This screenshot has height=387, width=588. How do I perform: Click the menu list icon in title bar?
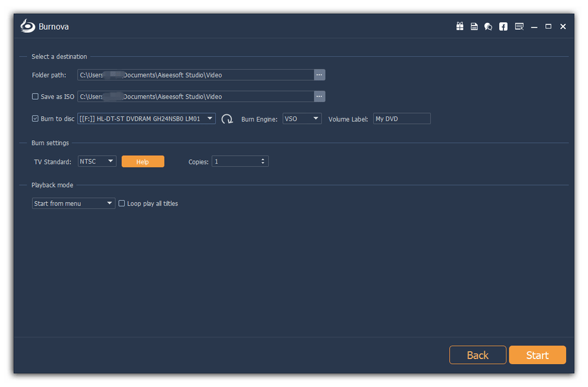[519, 27]
